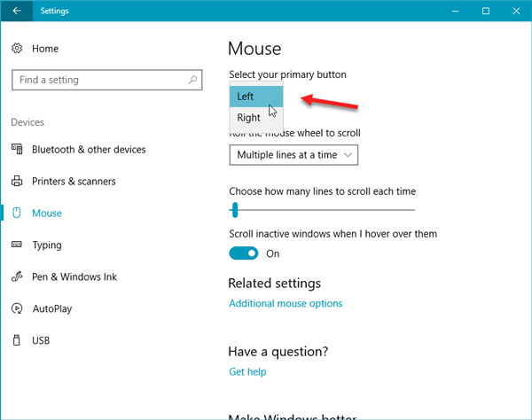Viewport: 532px width, 420px height.
Task: Choose Right as primary button
Action: [x=256, y=118]
